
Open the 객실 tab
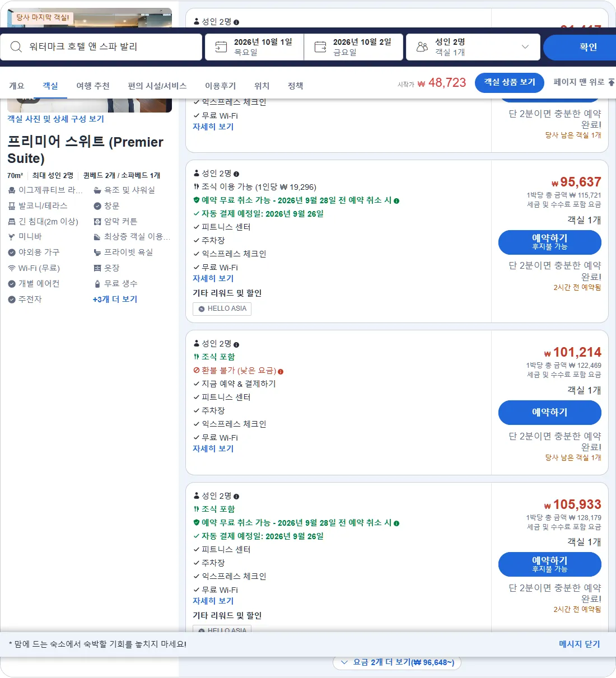click(x=50, y=86)
